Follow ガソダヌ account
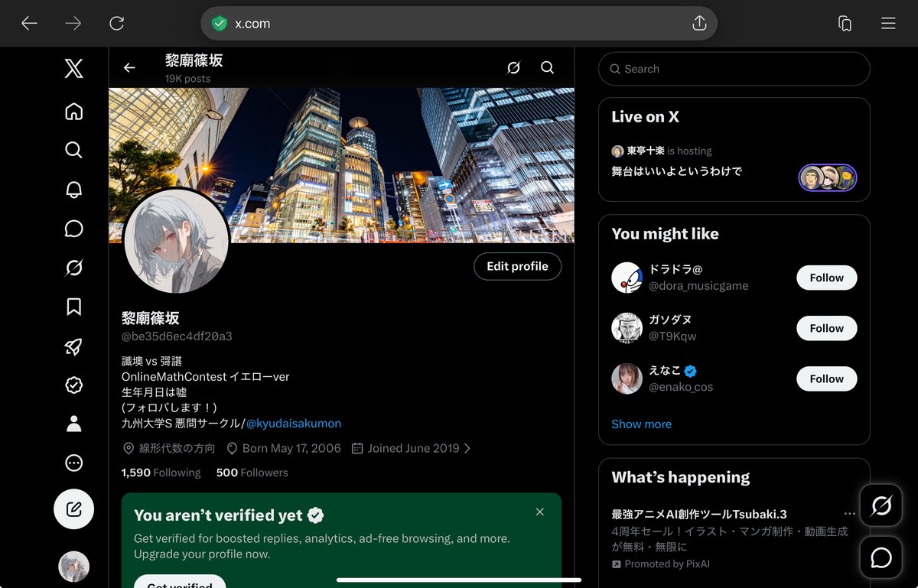 tap(826, 328)
